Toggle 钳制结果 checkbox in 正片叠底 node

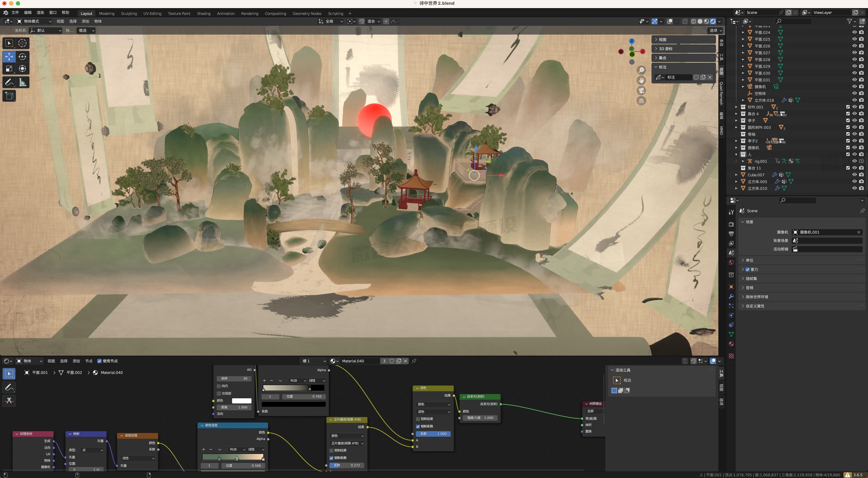coord(331,451)
